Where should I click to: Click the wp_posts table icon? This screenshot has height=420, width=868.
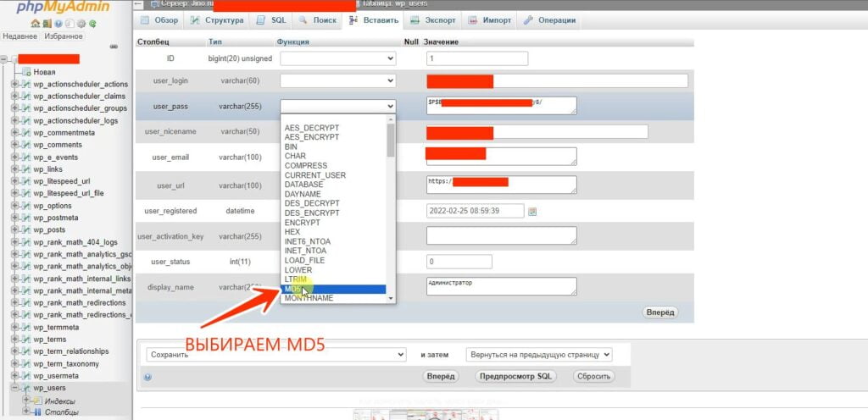click(x=25, y=229)
